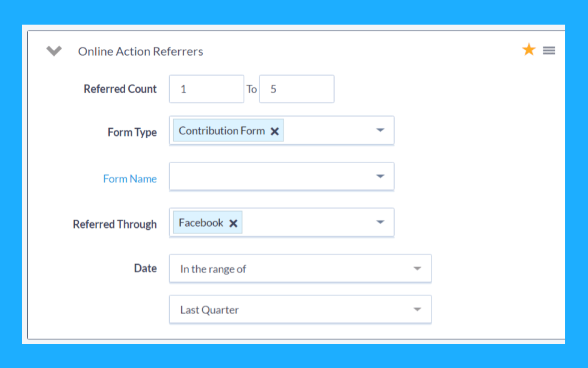Viewport: 588px width, 368px height.
Task: Open the empty Form Name combo box
Action: (x=269, y=176)
